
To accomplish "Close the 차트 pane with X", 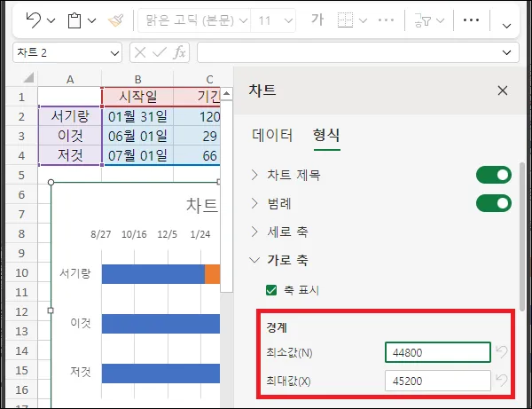I will 503,90.
